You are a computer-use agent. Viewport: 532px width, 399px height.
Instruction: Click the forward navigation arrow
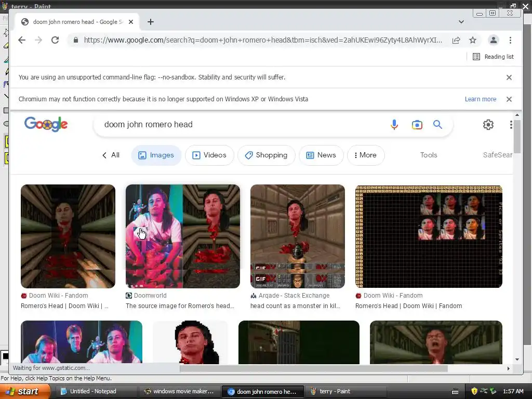[38, 40]
